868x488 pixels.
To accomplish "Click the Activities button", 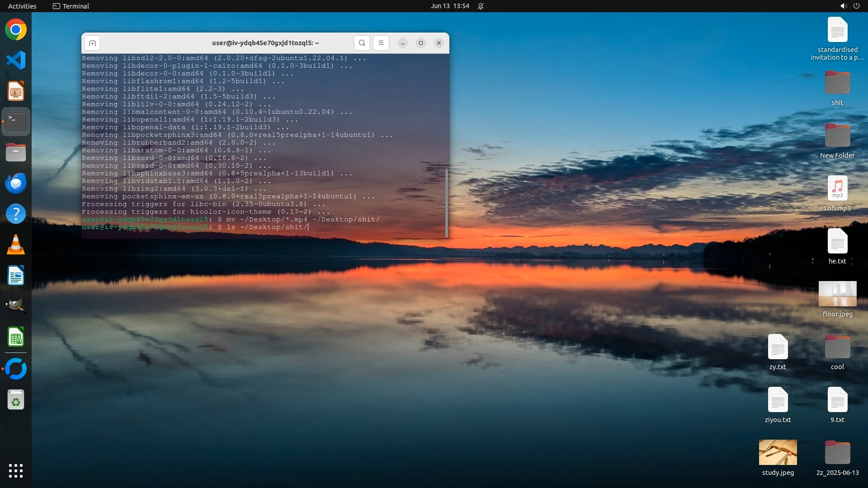I will tap(22, 6).
